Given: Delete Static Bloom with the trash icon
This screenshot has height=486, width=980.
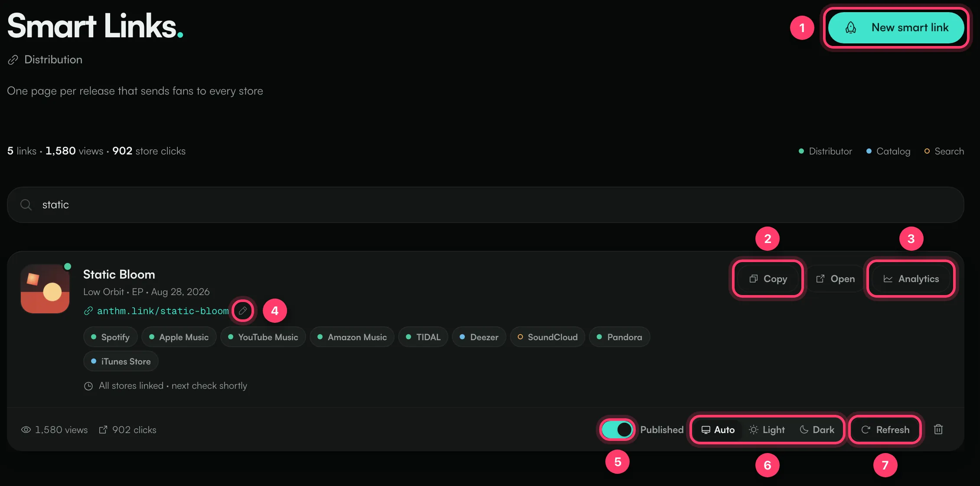Looking at the screenshot, I should [938, 430].
